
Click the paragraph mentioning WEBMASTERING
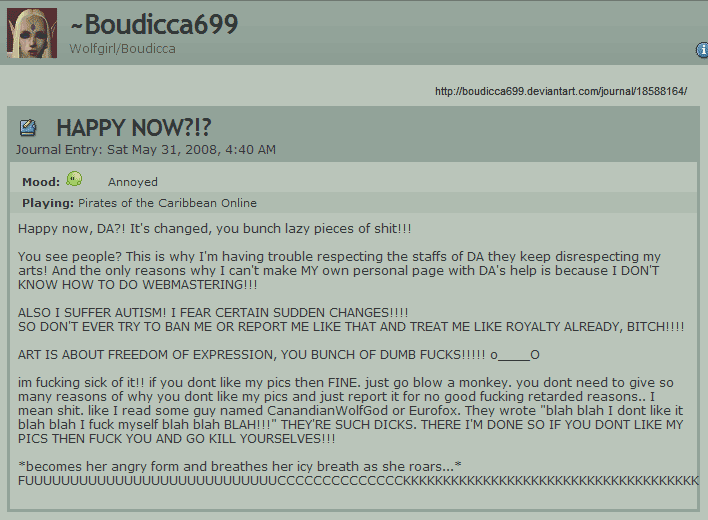click(339, 270)
